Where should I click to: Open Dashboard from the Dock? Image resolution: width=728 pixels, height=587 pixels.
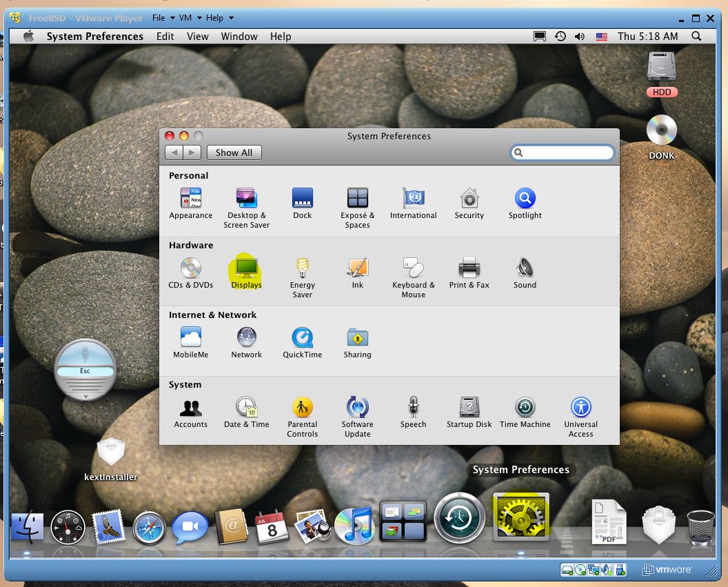coord(68,528)
